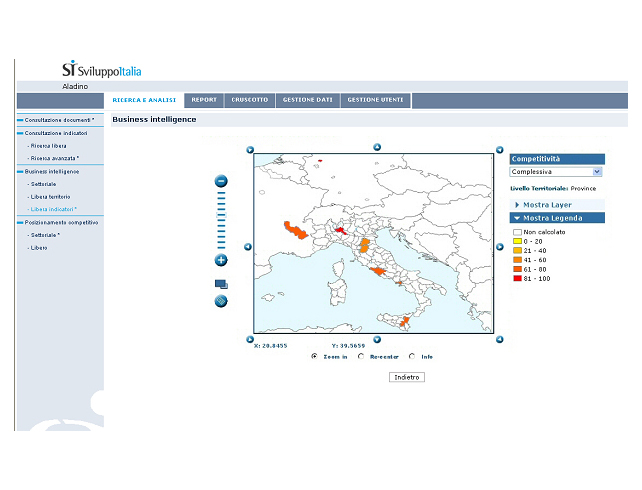Open Ricerca libera in the sidebar
642x490 pixels.
coord(48,146)
